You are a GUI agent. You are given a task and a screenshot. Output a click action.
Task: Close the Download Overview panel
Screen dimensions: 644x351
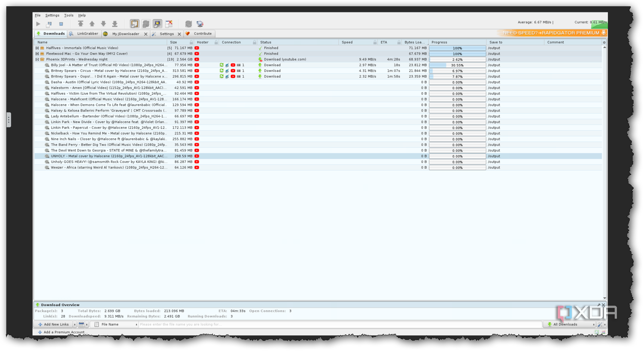coord(604,305)
